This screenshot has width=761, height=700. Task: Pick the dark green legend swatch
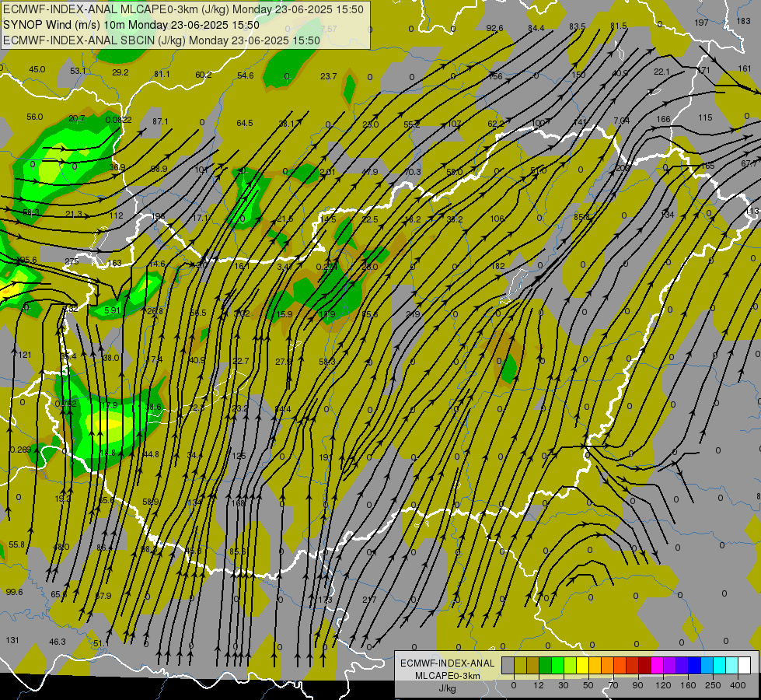point(545,665)
